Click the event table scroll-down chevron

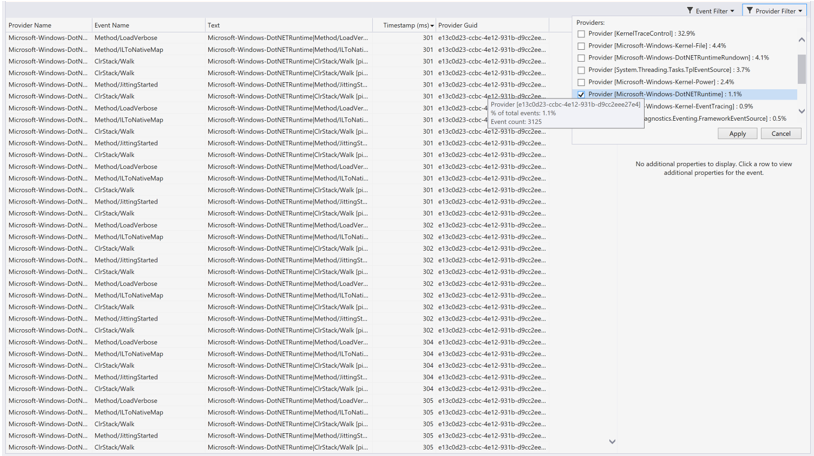pos(612,441)
